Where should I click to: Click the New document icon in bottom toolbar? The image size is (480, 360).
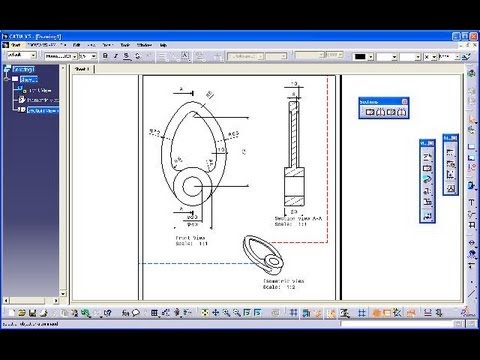coord(12,313)
